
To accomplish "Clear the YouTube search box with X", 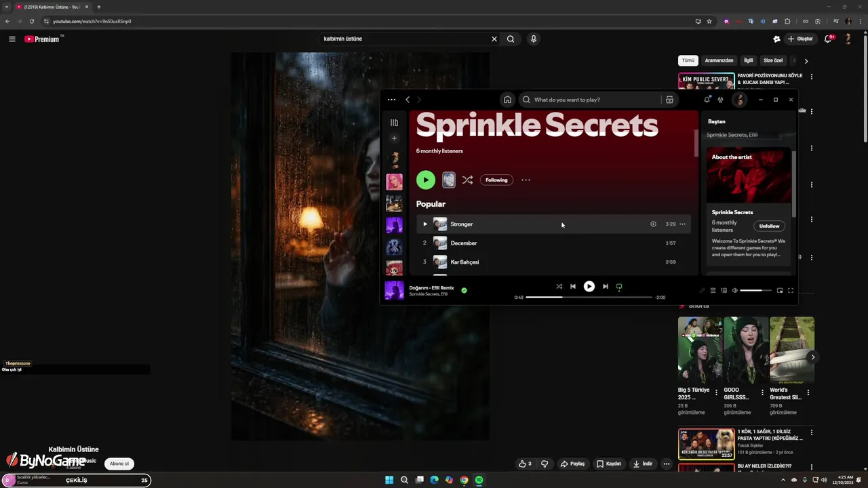I will coord(494,39).
